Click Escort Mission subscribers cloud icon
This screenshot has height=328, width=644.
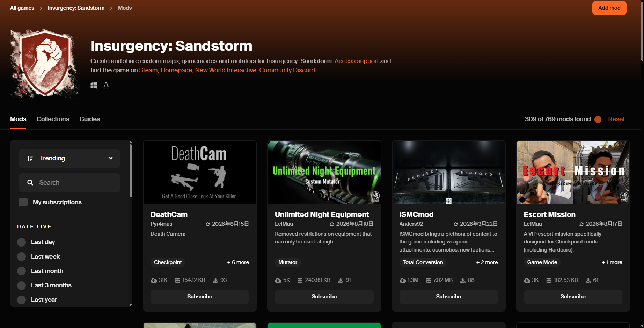[527, 280]
